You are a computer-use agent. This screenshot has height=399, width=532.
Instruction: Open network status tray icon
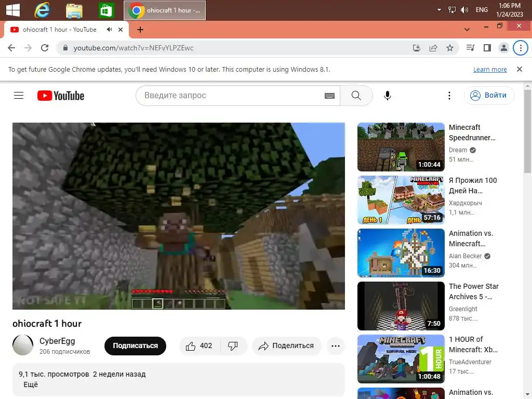click(x=451, y=10)
